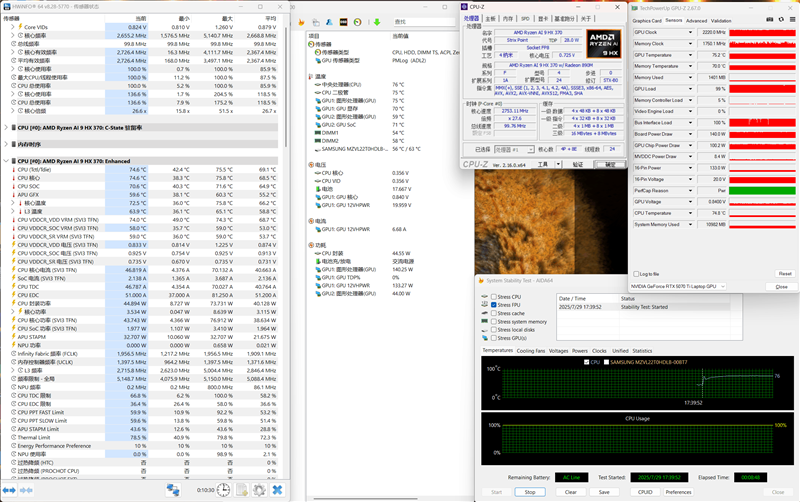
Task: Click the green download arrow toolbar icon
Action: (x=377, y=22)
